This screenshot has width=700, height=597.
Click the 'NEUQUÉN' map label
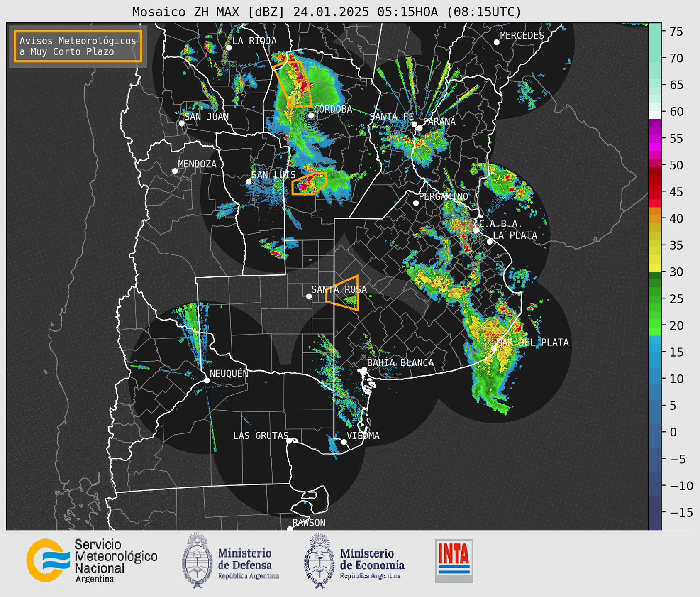[x=229, y=373]
